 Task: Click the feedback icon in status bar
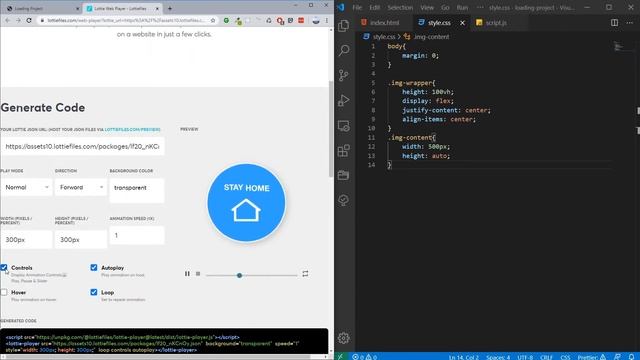[x=617, y=357]
